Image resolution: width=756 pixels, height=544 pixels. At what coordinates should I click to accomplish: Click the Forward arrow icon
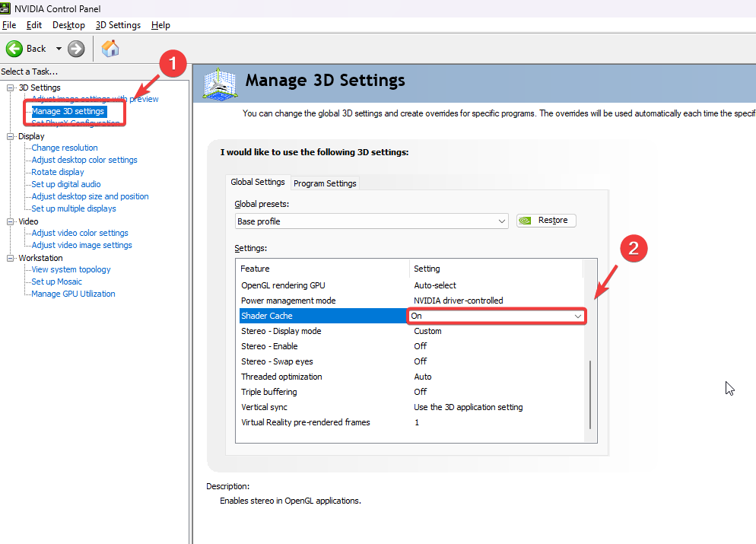pos(76,49)
